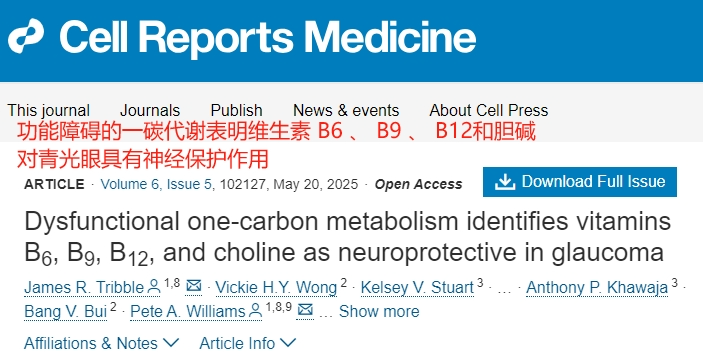Click the profile icon beside Pete A. Williams
The height and width of the screenshot is (364, 703).
point(256,311)
